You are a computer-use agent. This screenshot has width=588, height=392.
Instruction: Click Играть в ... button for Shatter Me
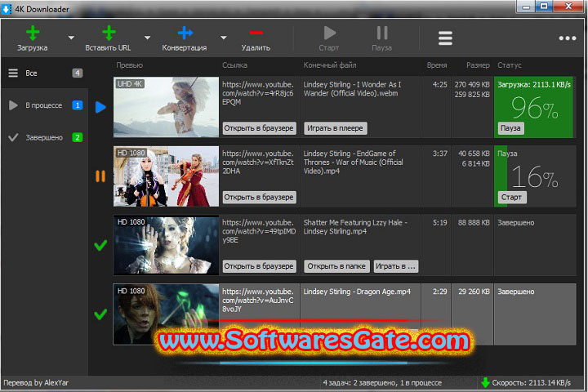click(395, 266)
